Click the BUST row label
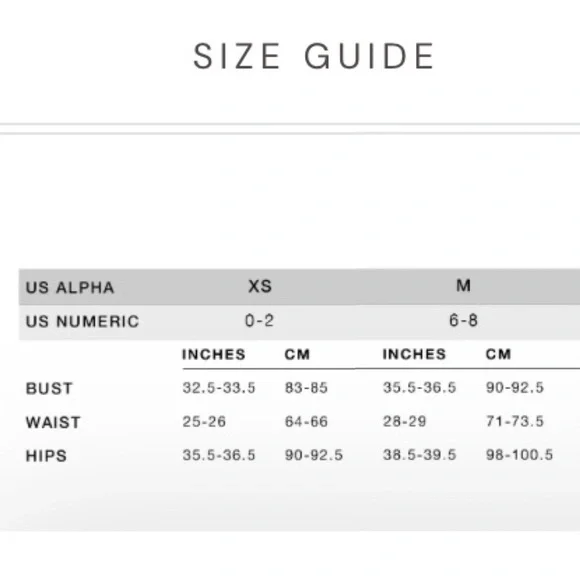Viewport: 580px width, 580px height. point(49,388)
